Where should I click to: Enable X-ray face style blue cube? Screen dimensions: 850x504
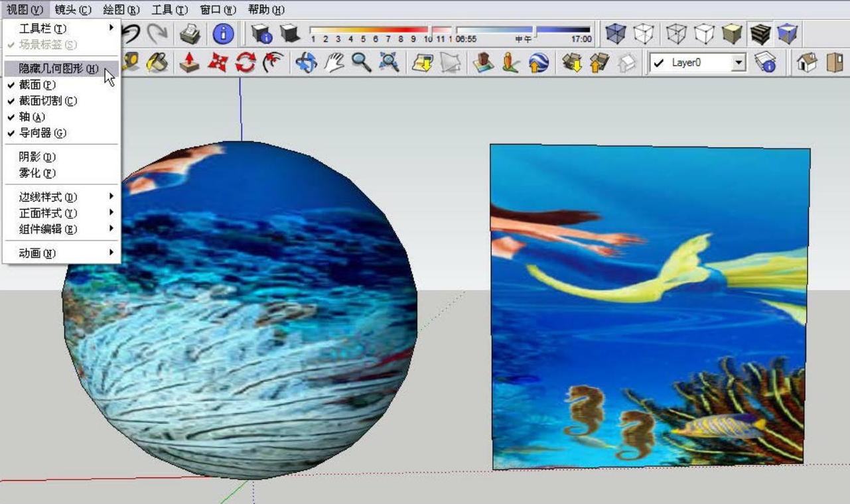(x=616, y=33)
